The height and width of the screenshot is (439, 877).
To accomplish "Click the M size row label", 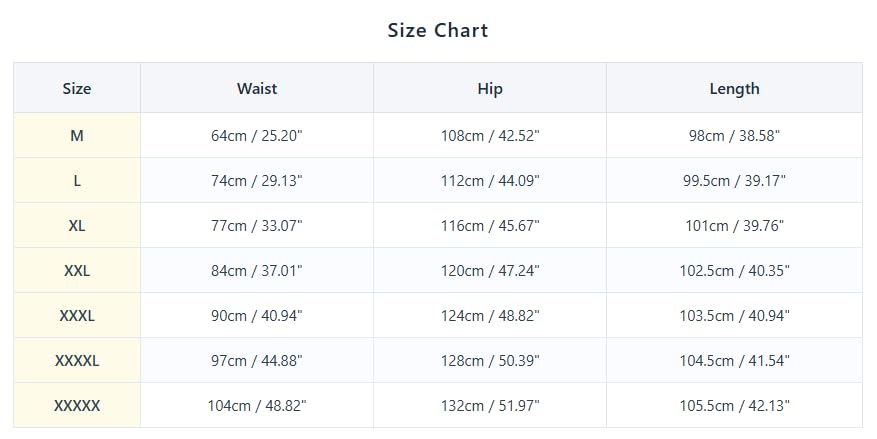I will pos(77,135).
